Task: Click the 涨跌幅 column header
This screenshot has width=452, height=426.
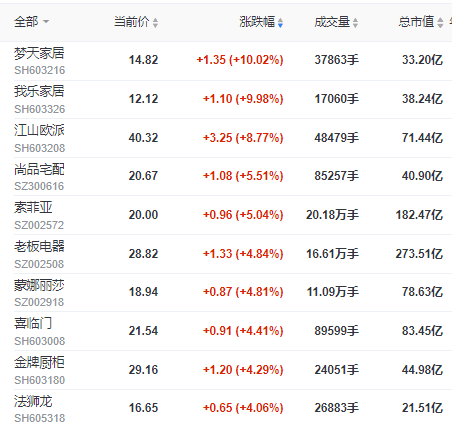Action: pyautogui.click(x=257, y=22)
